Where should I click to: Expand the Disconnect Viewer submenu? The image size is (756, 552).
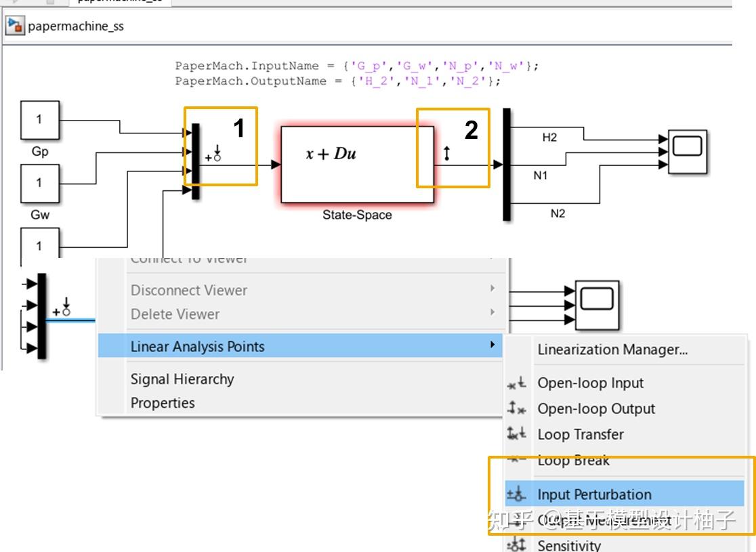pos(190,290)
